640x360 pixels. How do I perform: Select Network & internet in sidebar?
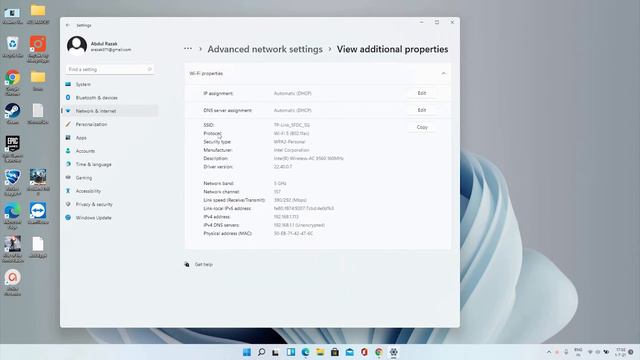(109, 111)
